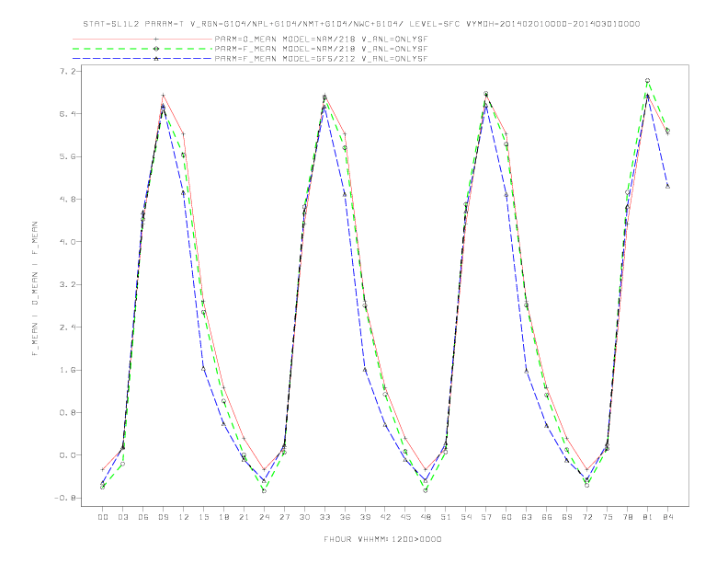Click x-axis hour label 00

(103, 517)
